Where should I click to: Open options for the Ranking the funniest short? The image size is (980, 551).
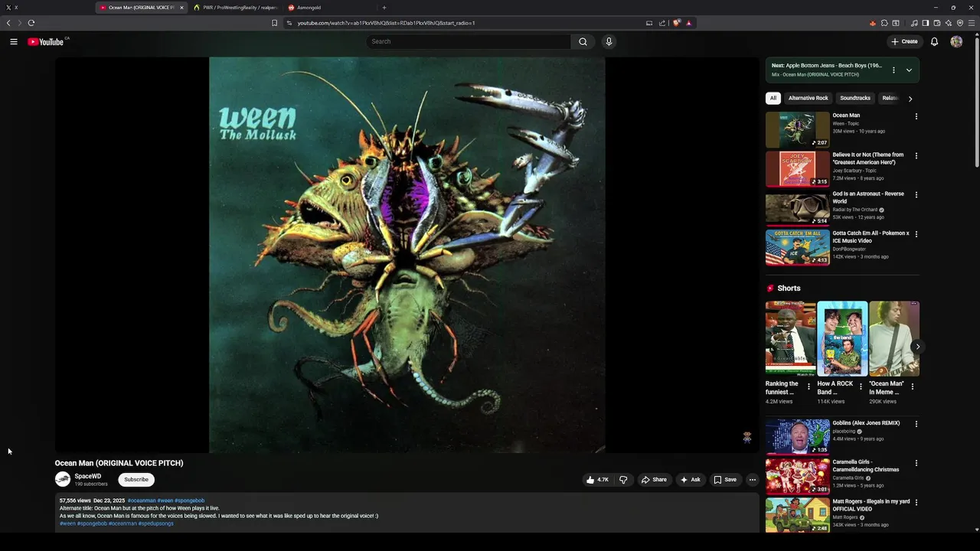[x=808, y=386]
